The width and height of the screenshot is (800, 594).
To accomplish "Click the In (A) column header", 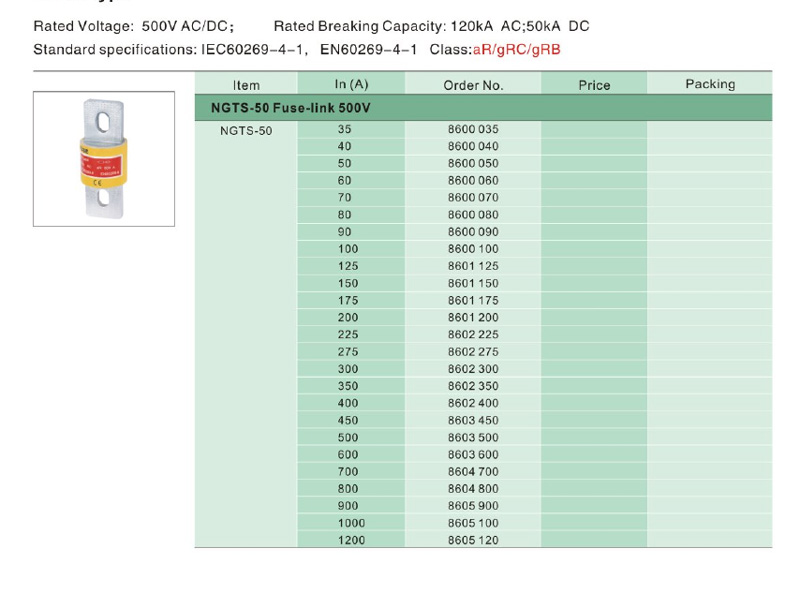I will click(351, 85).
